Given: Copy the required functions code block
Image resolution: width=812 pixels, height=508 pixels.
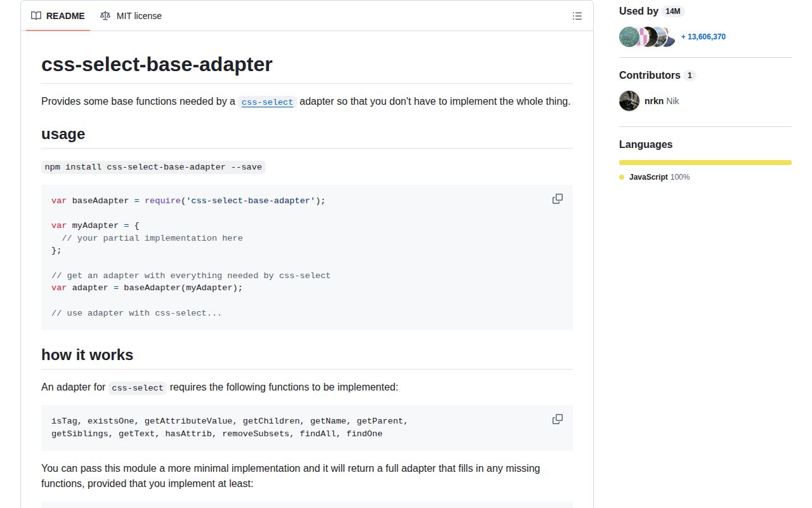Looking at the screenshot, I should (558, 419).
